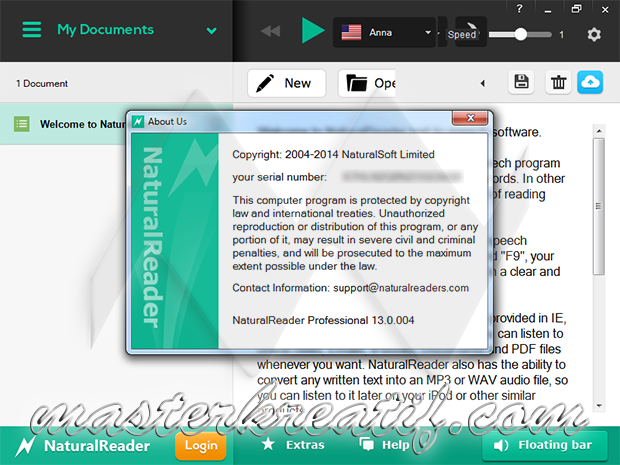
Task: Click the document scrollbar down arrow
Action: 599,405
